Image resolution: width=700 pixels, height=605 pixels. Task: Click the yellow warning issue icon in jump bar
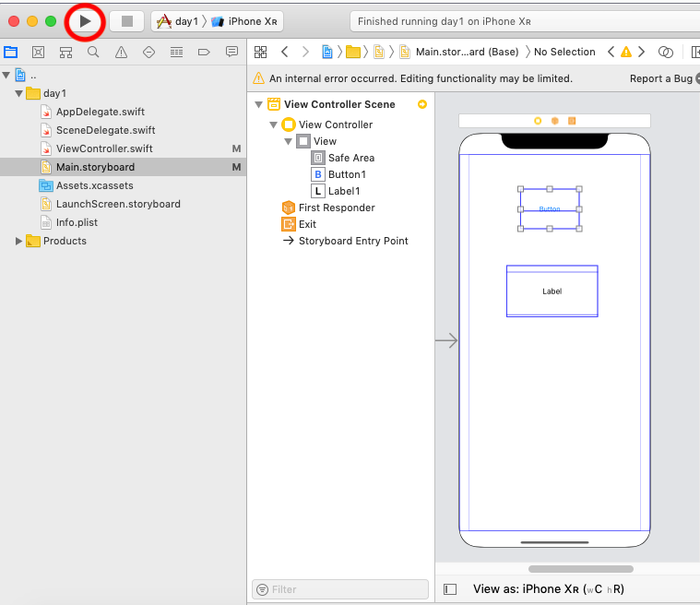point(626,52)
